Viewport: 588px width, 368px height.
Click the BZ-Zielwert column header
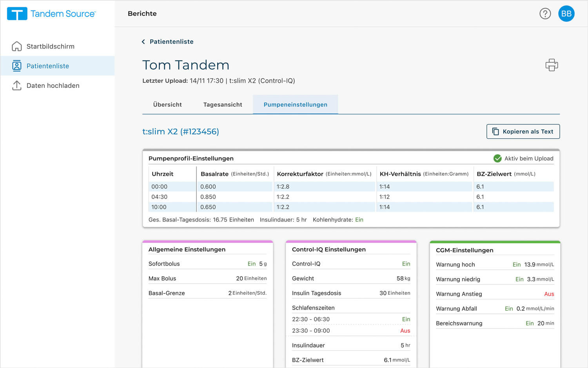pos(506,174)
